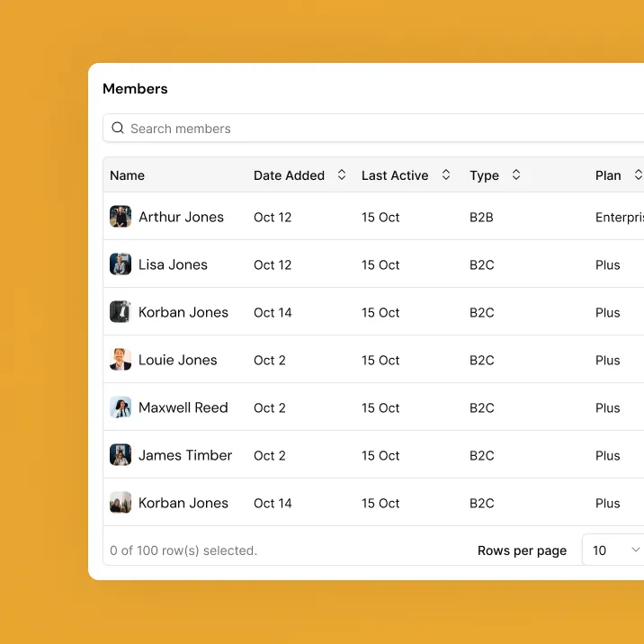Viewport: 644px width, 644px height.
Task: Select the name Maxwell Reed
Action: click(x=183, y=407)
